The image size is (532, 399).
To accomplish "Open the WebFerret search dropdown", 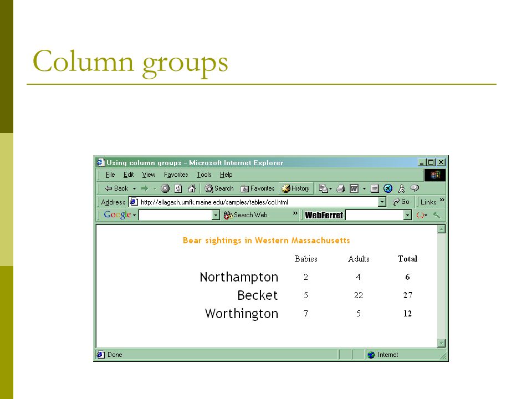I will (x=407, y=215).
